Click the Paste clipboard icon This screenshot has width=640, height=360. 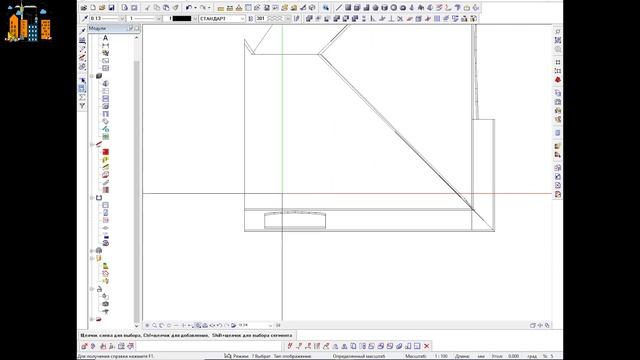166,8
